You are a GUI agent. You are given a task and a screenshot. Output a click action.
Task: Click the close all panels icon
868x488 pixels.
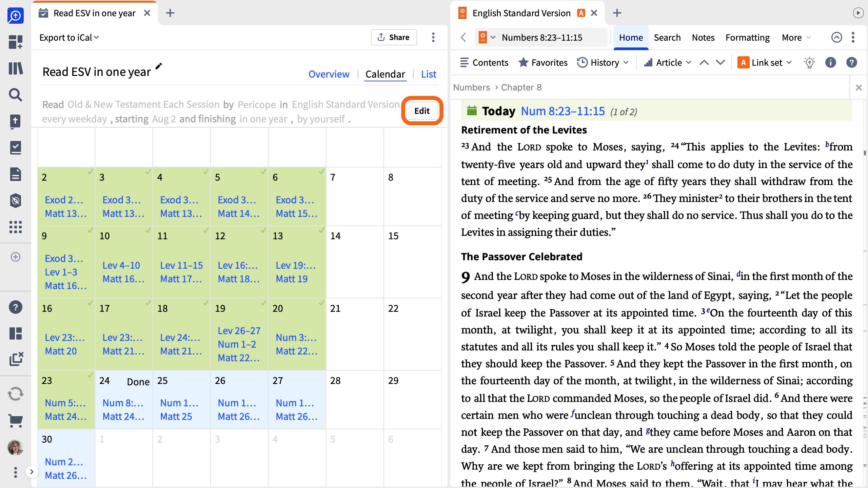[x=16, y=359]
